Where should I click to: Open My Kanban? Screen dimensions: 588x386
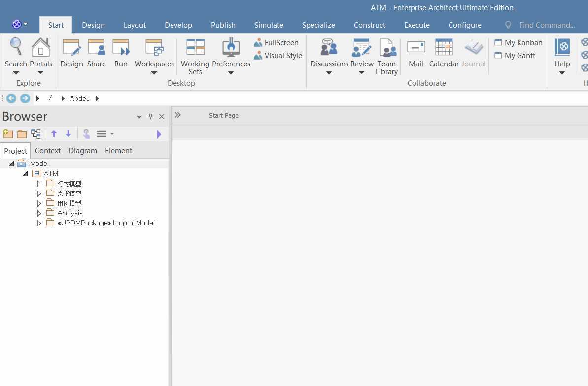(519, 43)
